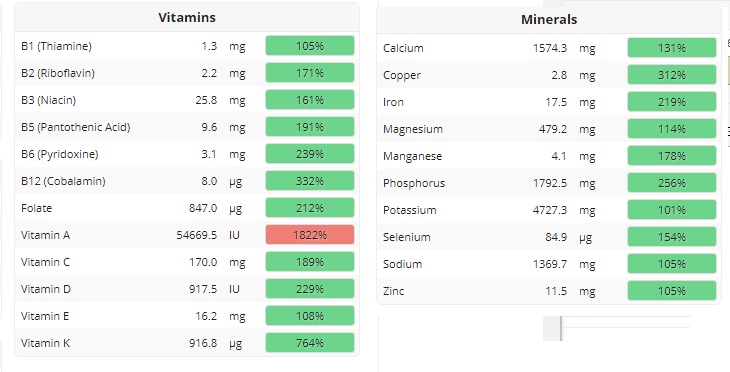
Task: Click the red Vitamin A 1822% bar
Action: tap(310, 235)
